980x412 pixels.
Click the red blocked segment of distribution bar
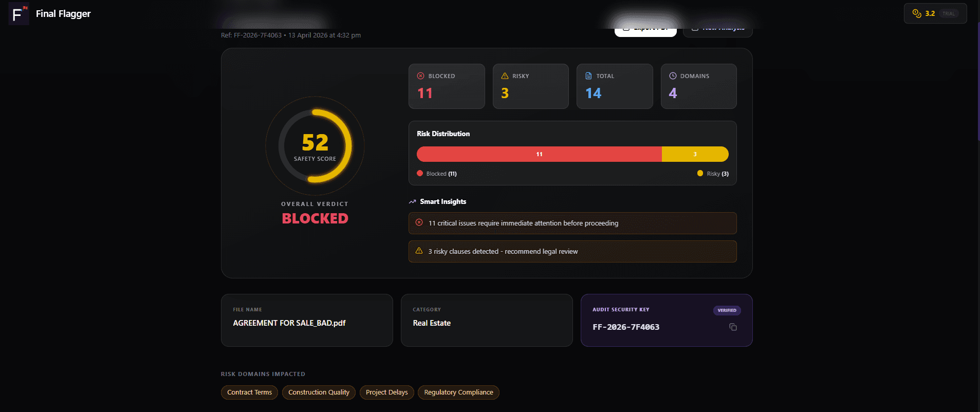pos(539,154)
